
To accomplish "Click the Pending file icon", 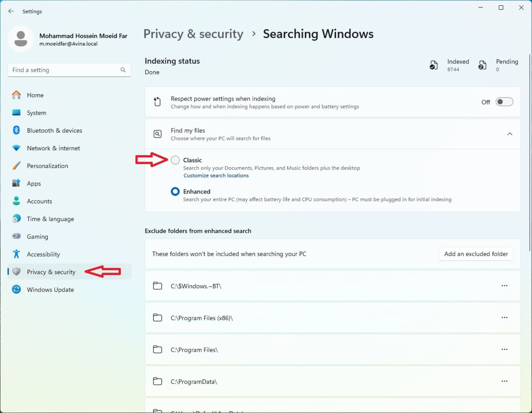I will [482, 65].
